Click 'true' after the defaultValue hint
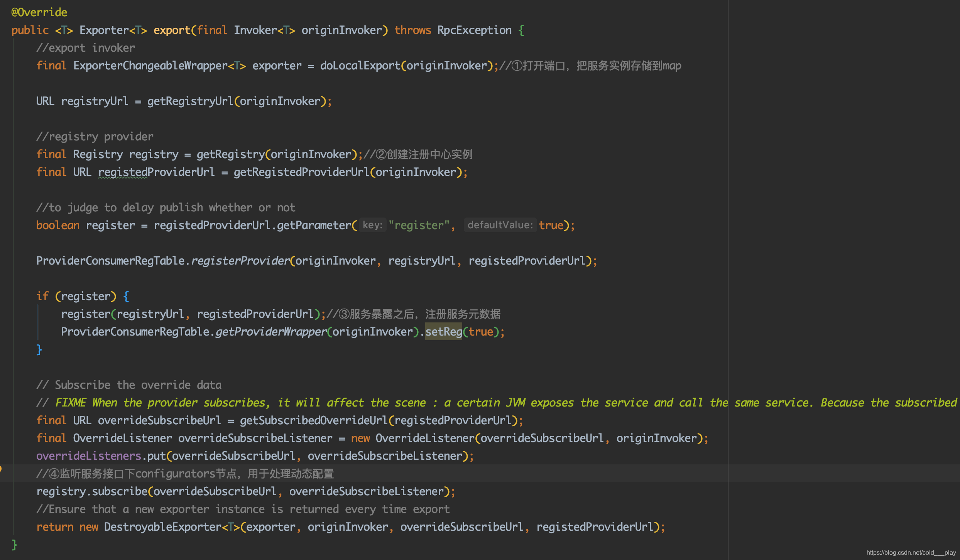 pyautogui.click(x=551, y=225)
